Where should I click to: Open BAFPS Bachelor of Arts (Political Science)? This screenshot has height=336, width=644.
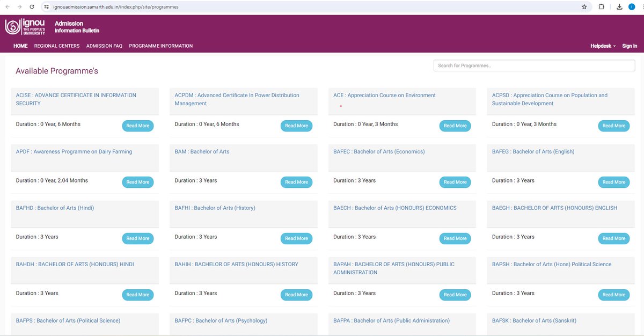(x=68, y=321)
